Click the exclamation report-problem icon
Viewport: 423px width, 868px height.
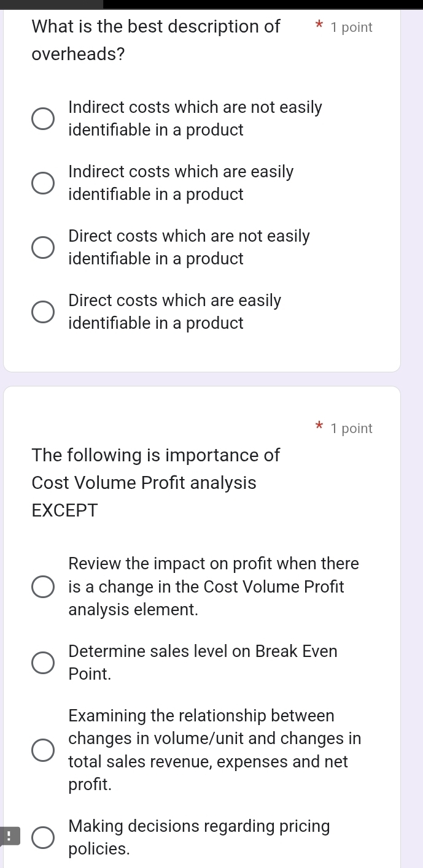coord(10,836)
